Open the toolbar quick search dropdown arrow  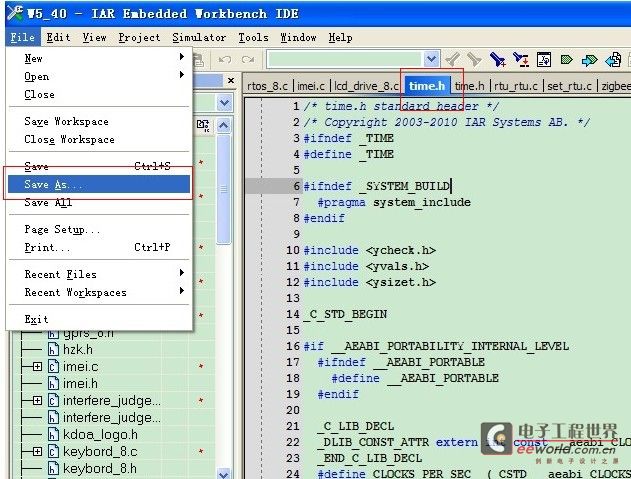431,60
